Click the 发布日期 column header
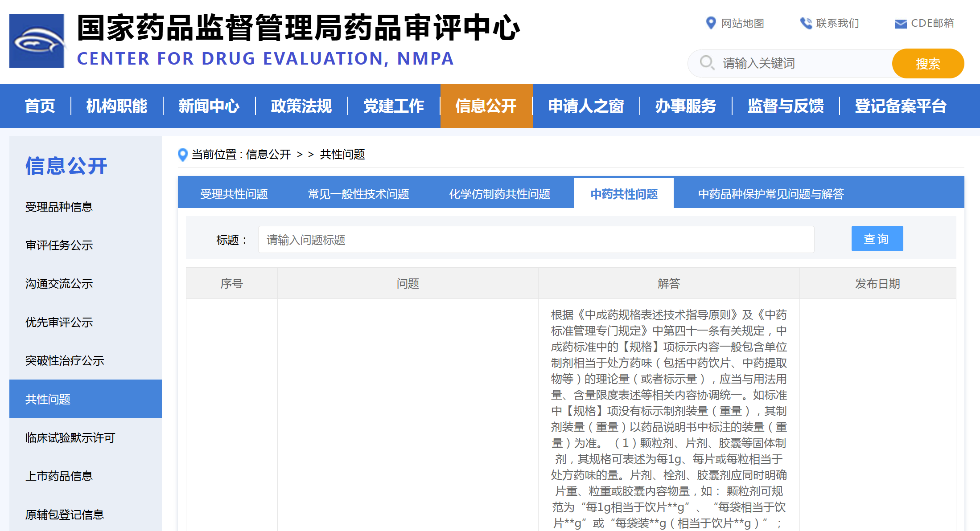The image size is (980, 531). 877,283
